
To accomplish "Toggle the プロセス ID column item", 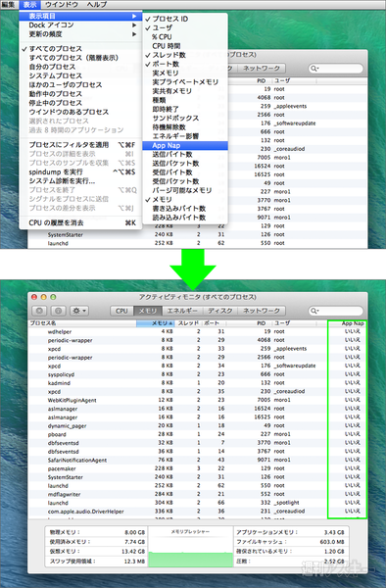I will 185,19.
